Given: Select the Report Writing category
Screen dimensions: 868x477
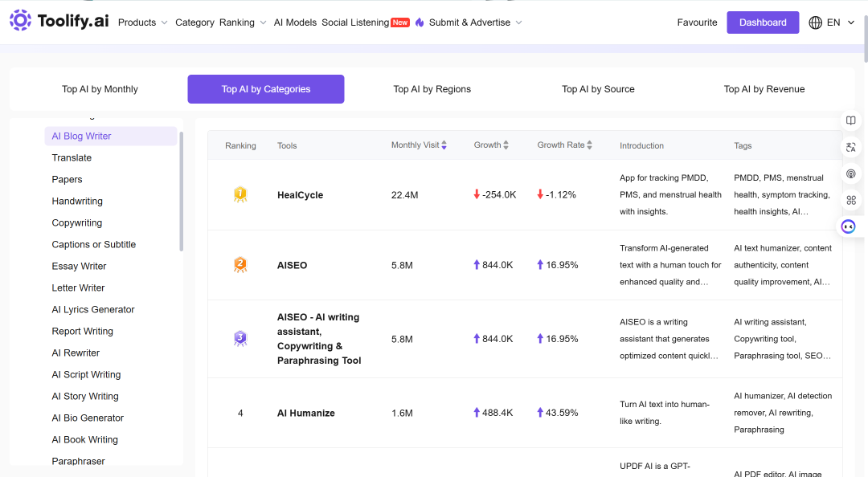Looking at the screenshot, I should (x=83, y=331).
